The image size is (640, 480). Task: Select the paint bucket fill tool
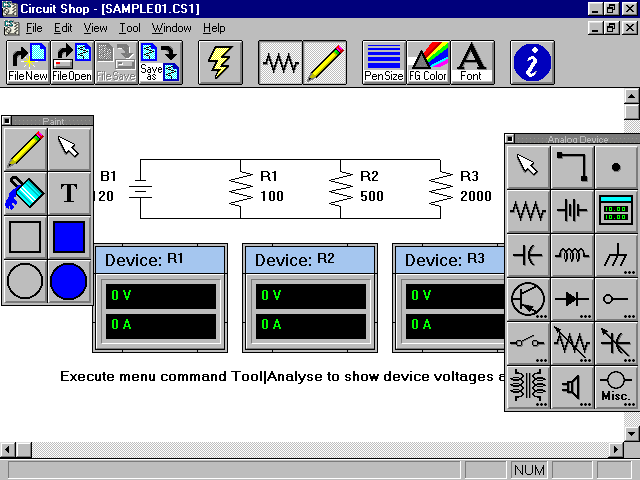25,192
